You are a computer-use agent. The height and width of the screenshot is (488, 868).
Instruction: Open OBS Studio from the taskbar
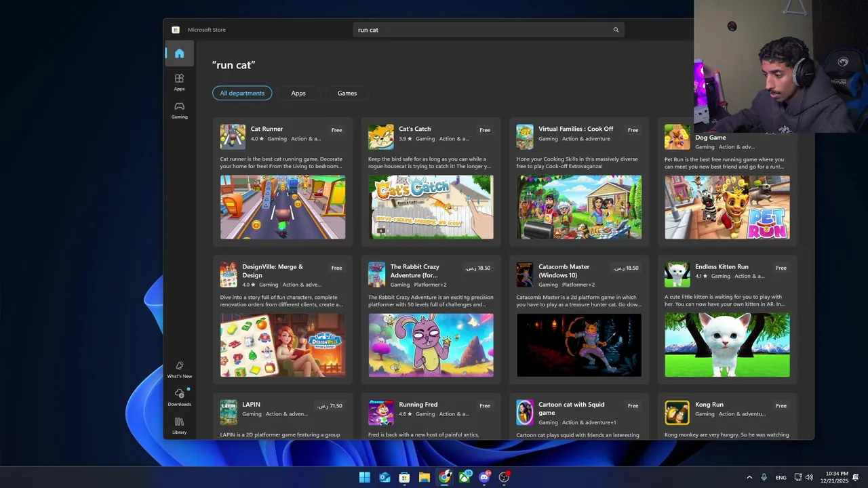504,477
